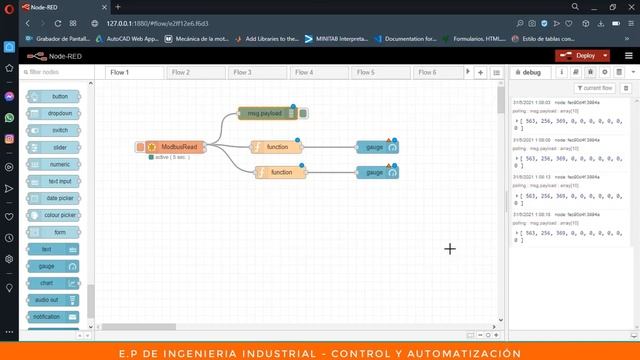
Task: Reload the browser page
Action: click(58, 24)
